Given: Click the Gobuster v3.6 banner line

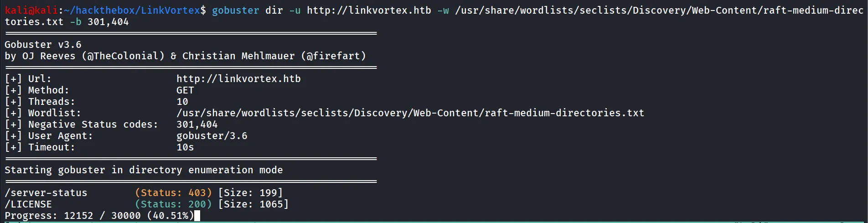Looking at the screenshot, I should [x=43, y=45].
